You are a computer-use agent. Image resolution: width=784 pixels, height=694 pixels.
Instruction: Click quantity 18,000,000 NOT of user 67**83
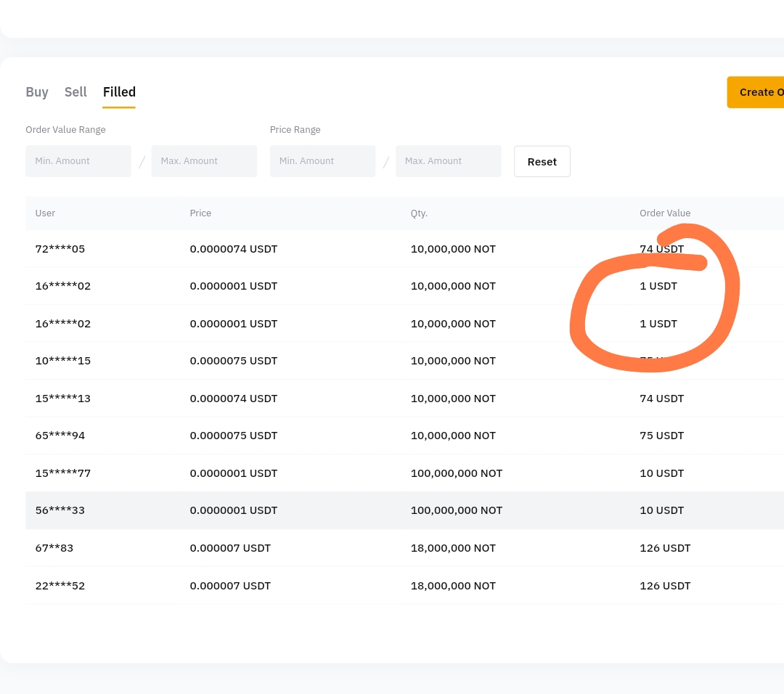tap(453, 548)
